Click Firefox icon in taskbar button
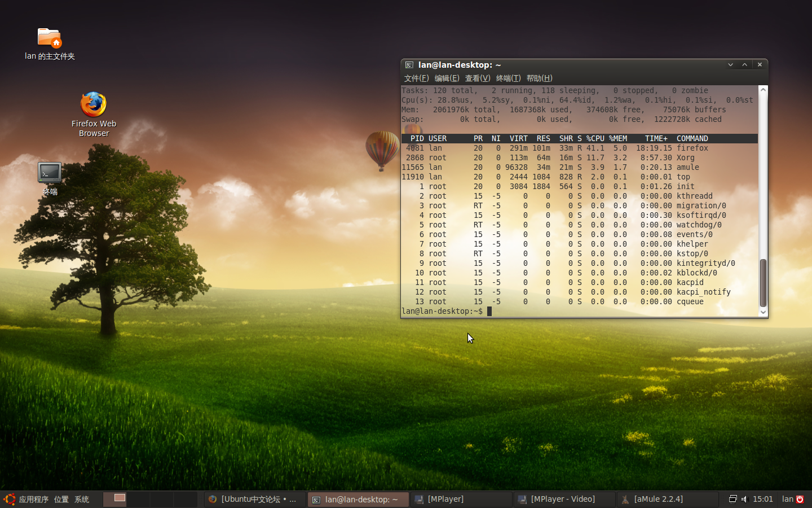This screenshot has height=508, width=812. point(213,499)
